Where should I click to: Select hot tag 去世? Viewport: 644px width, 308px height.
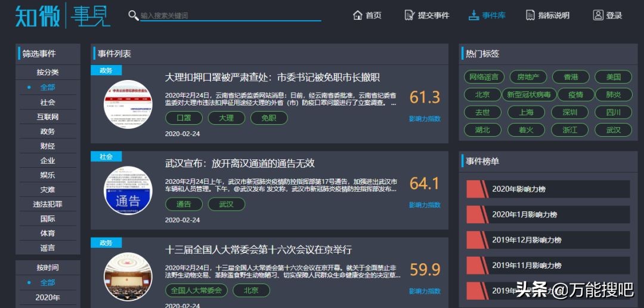tap(482, 112)
